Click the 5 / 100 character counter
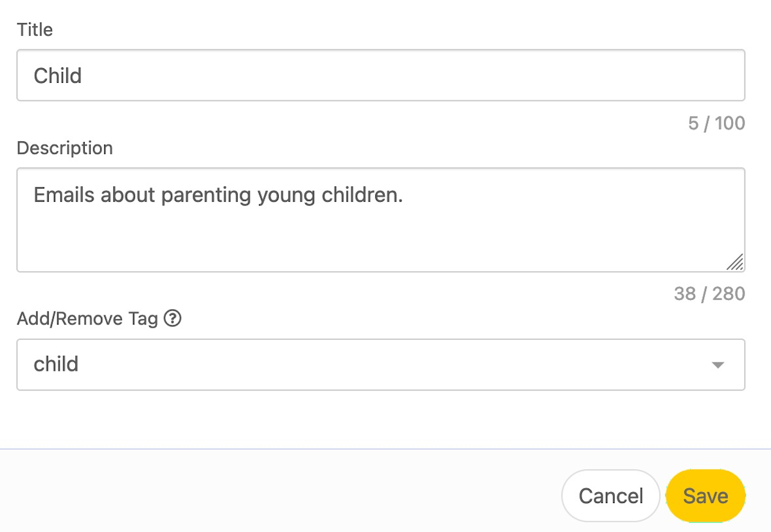This screenshot has width=771, height=532. [x=715, y=123]
